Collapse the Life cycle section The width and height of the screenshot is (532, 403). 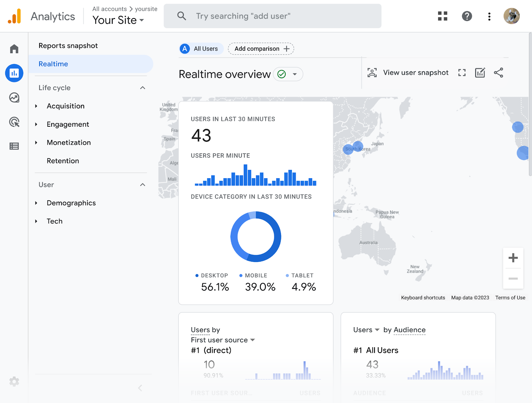coord(143,88)
